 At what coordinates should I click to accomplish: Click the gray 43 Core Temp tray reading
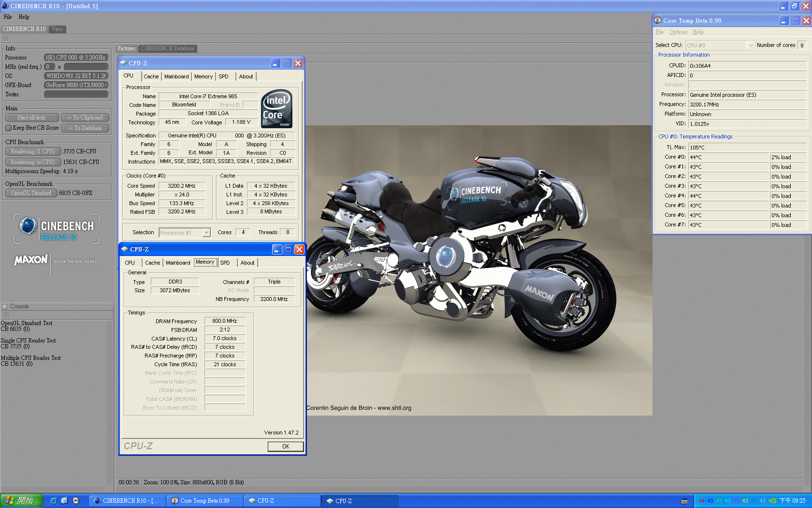762,501
